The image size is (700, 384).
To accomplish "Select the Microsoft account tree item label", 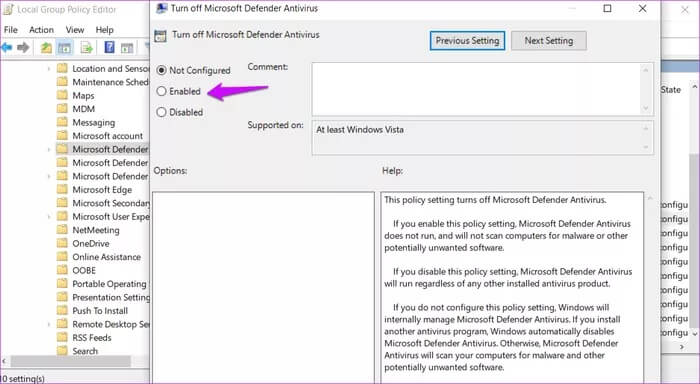I will [108, 136].
